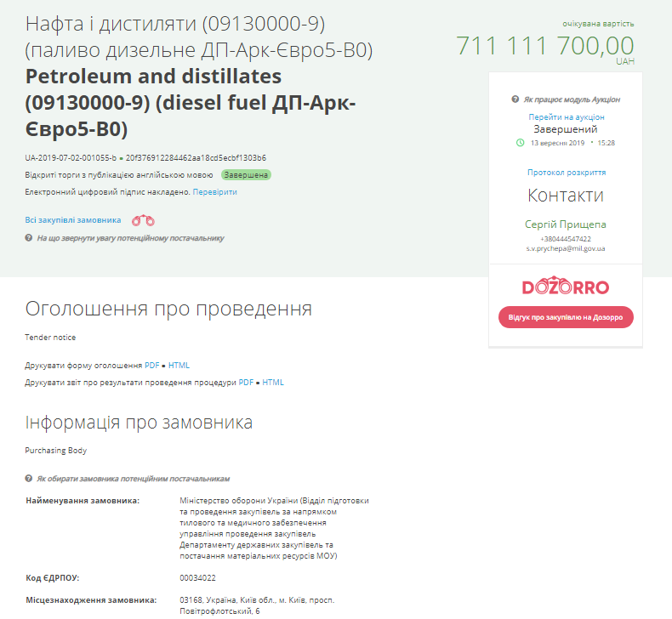Click email s.v.prychepa@mil.gov.ua

[566, 248]
